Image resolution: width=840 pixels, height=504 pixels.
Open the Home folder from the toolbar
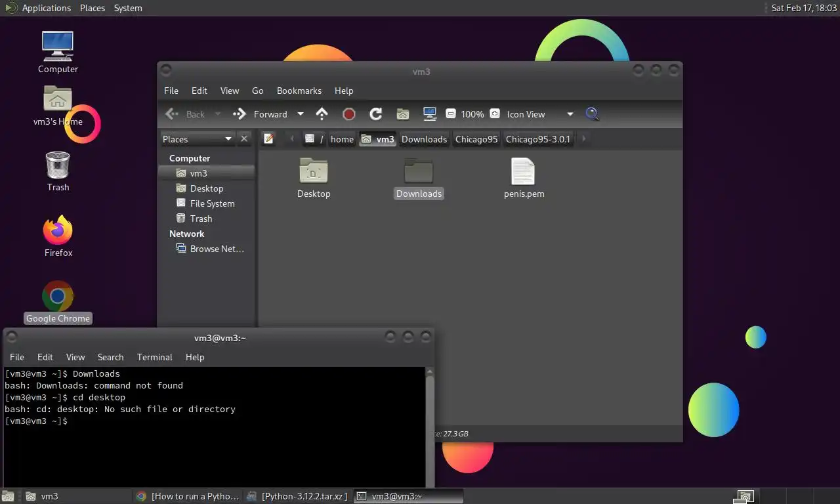point(403,114)
